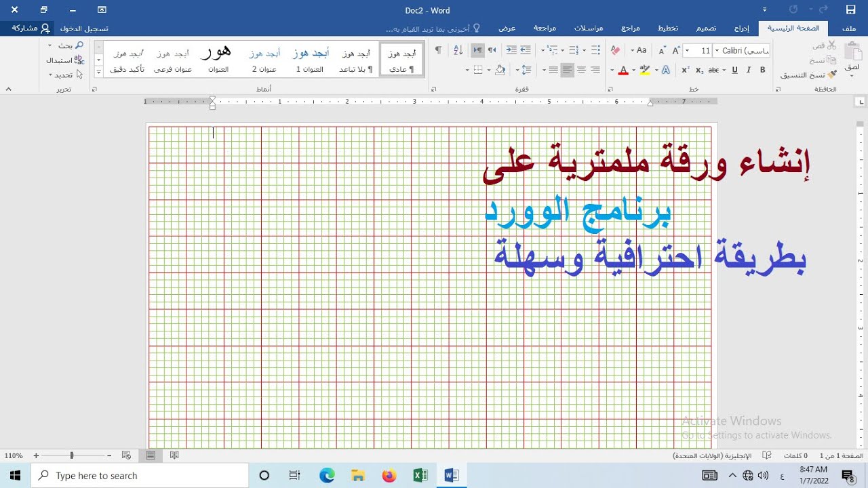
Task: Toggle Underline formatting
Action: tap(735, 70)
